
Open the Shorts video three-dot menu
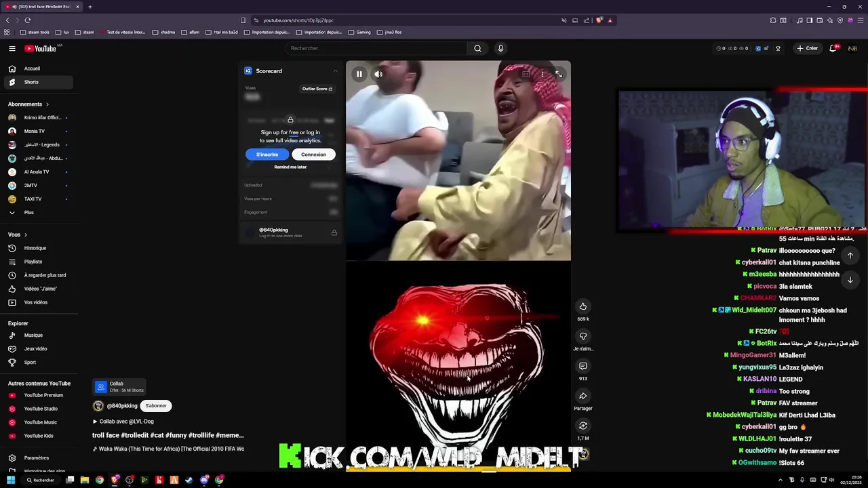click(542, 74)
